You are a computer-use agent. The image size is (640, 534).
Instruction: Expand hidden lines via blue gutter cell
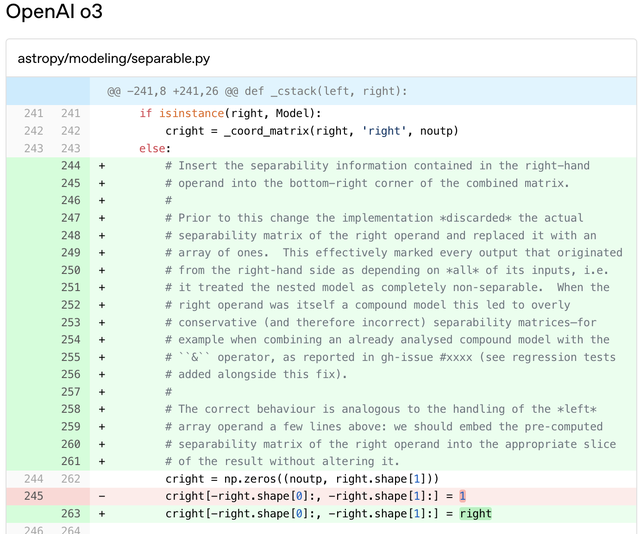[x=47, y=91]
